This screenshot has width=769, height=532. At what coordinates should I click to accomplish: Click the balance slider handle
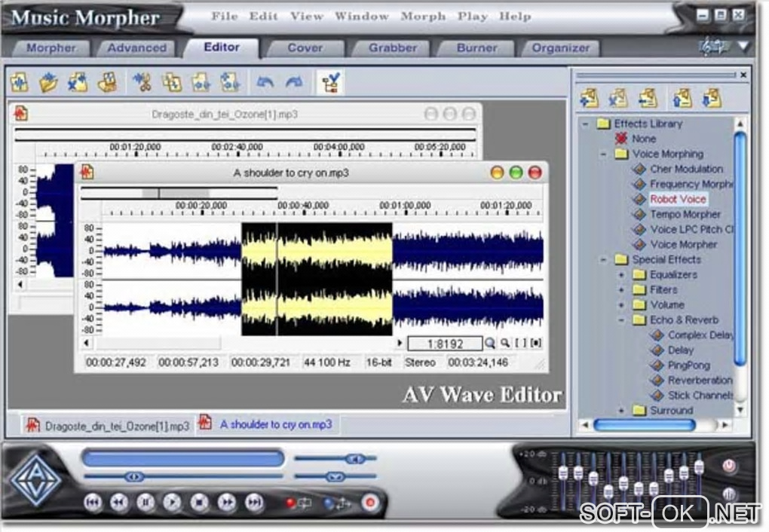[x=335, y=476]
